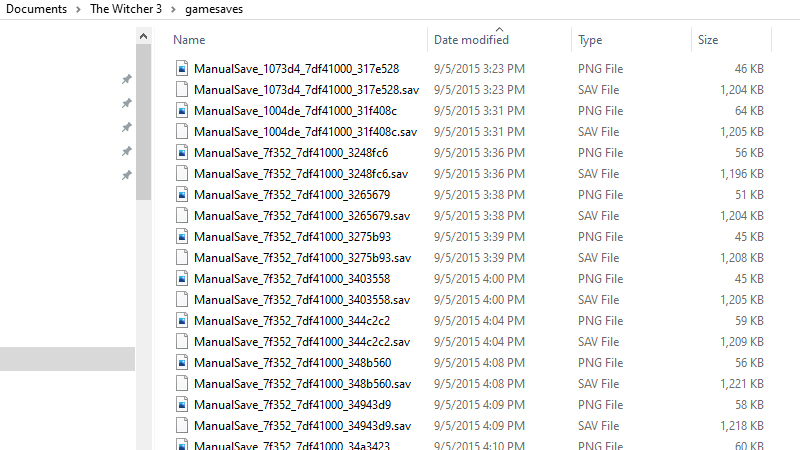800x450 pixels.
Task: Click PNG icon of ManualSave_7f352_7df41000_3265679
Action: coord(182,194)
